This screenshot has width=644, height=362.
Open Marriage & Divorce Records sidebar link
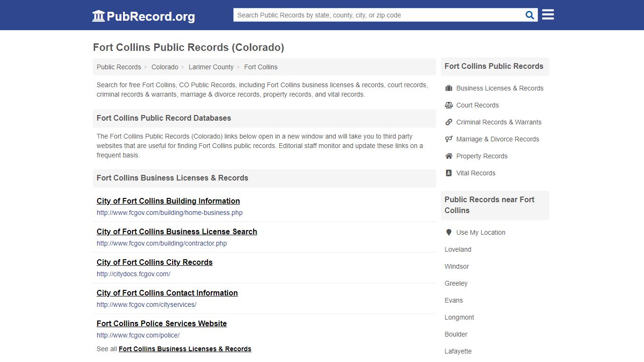coord(497,139)
